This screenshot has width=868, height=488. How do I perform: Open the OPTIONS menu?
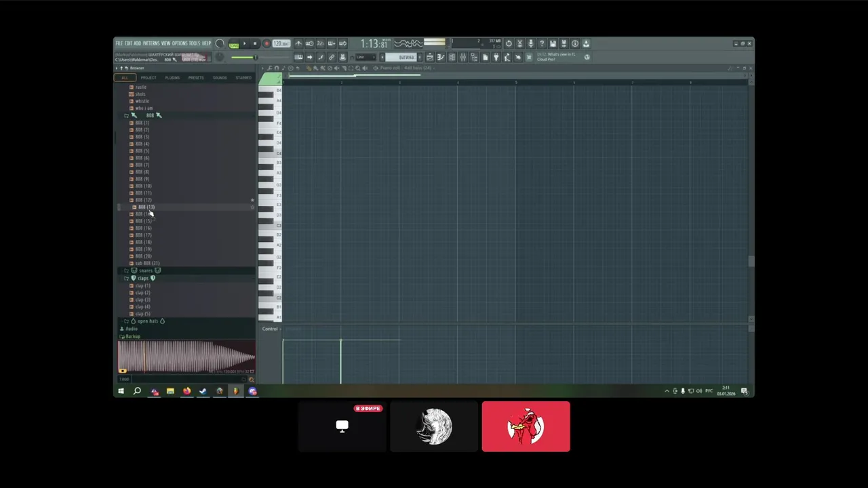[x=180, y=43]
